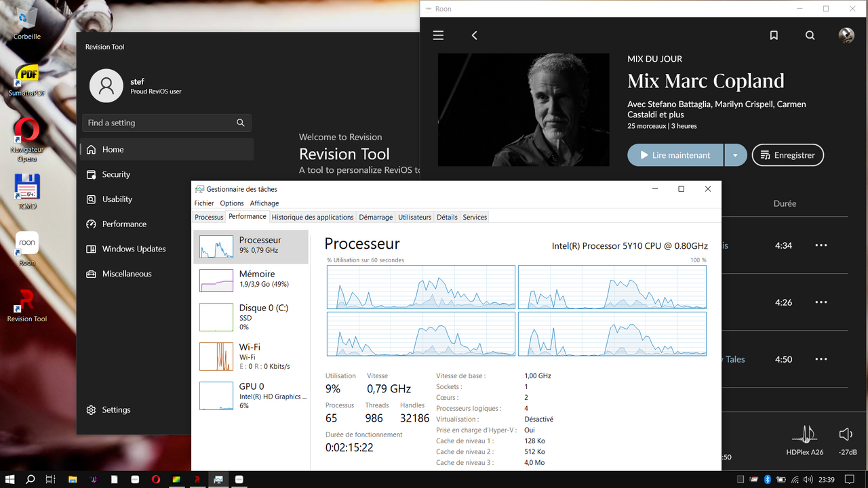Open Task View from taskbar
This screenshot has height=488, width=868.
[50, 480]
